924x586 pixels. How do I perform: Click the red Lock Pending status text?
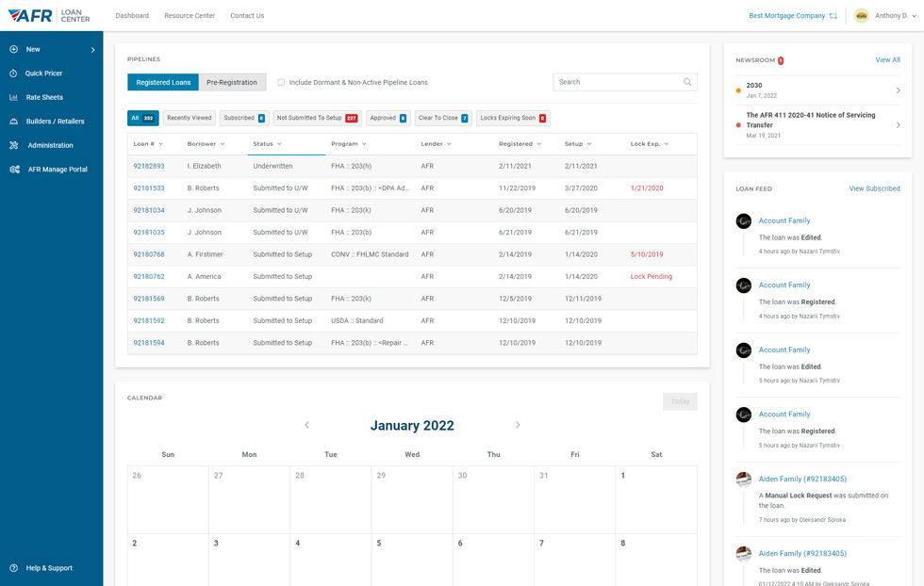click(x=651, y=277)
